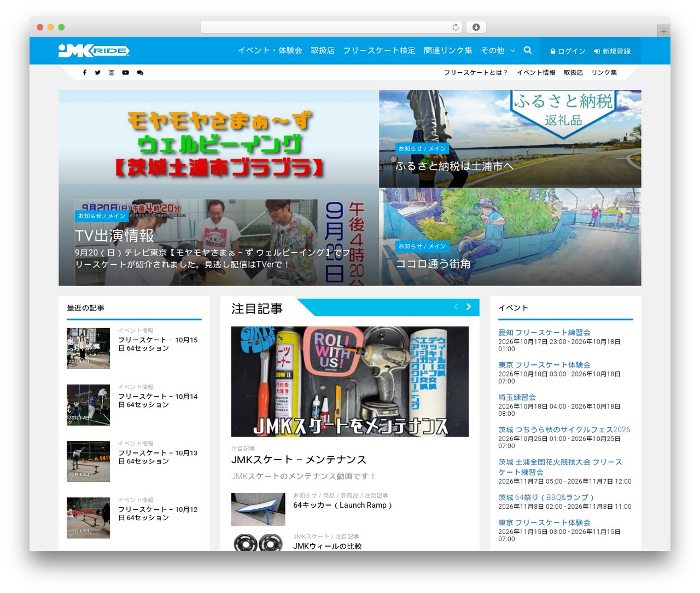Open 東京 フリースケート体験会 October 18 event
Image resolution: width=700 pixels, height=593 pixels.
544,364
